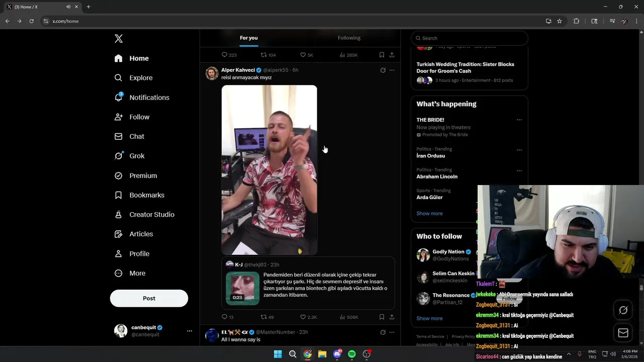Bookmark this page with star icon
The width and height of the screenshot is (644, 362).
(559, 21)
